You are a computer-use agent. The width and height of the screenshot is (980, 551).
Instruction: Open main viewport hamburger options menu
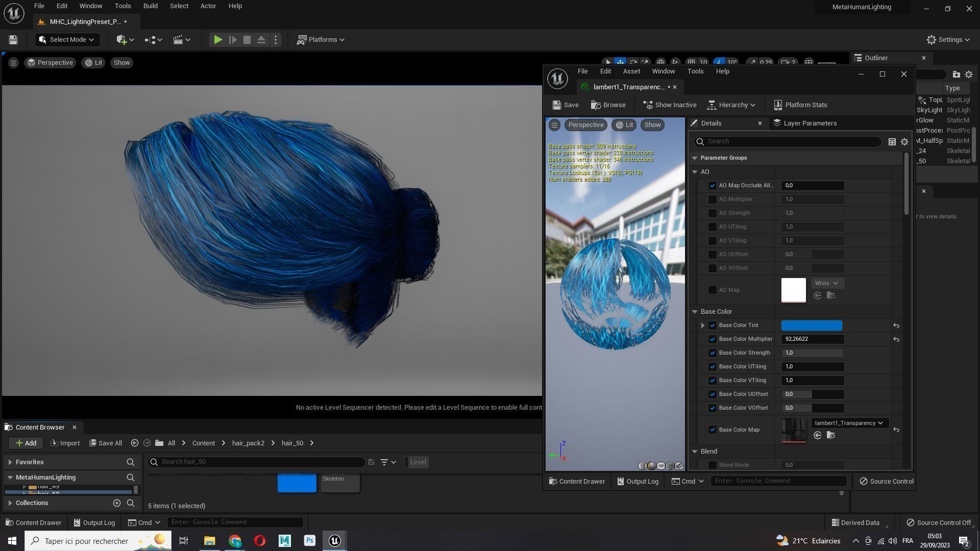tap(13, 63)
